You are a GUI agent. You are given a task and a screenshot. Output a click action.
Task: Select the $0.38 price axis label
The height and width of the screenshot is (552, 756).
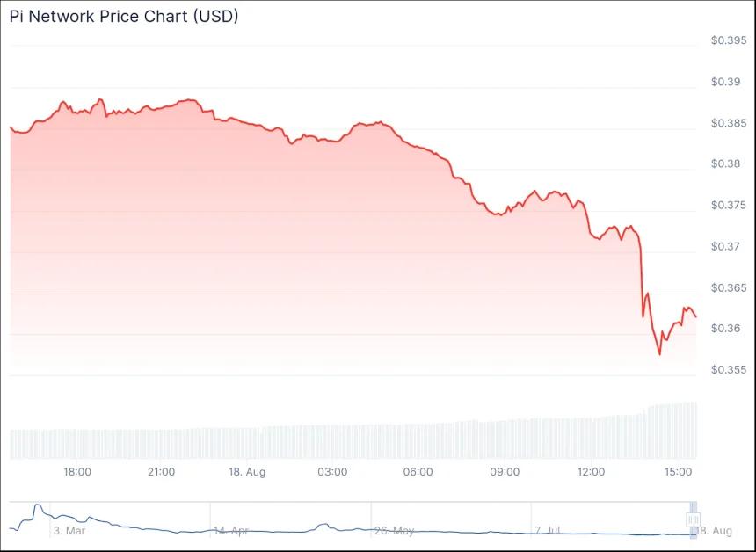click(x=725, y=163)
